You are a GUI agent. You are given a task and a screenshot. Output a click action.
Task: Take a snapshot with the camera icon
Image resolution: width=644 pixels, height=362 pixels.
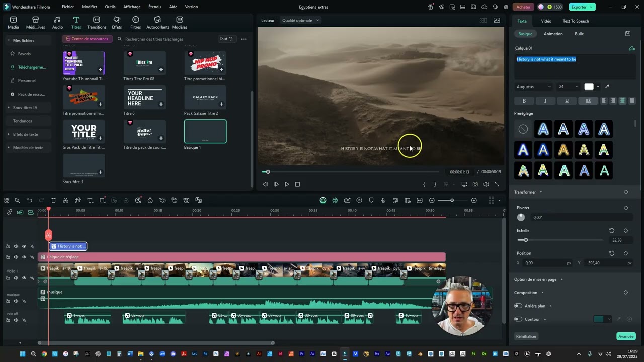[x=475, y=184]
